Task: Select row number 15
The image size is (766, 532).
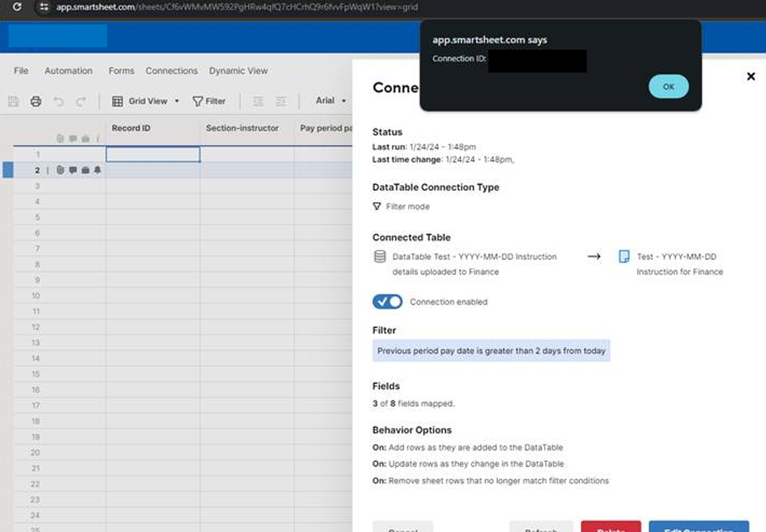Action: tap(36, 374)
